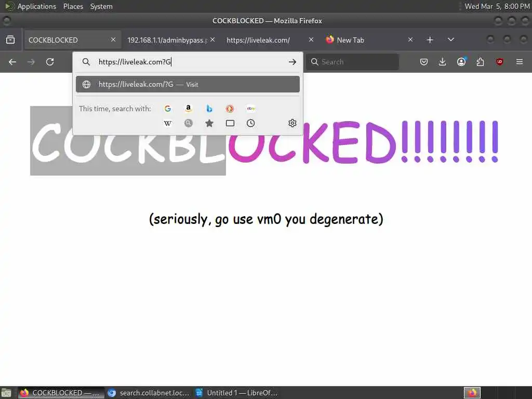Click the Go arrow in address bar
The height and width of the screenshot is (399, 532).
click(x=292, y=62)
